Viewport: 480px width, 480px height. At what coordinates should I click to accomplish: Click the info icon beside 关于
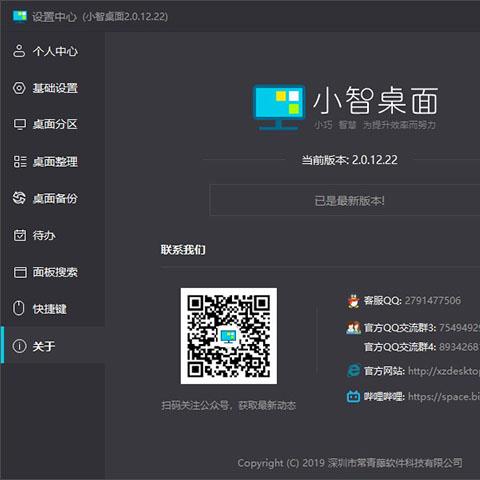19,346
